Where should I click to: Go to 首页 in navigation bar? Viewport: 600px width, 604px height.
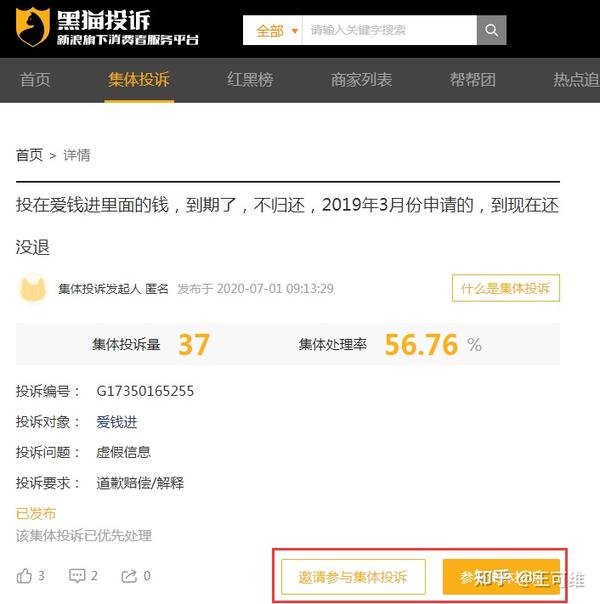click(x=35, y=80)
